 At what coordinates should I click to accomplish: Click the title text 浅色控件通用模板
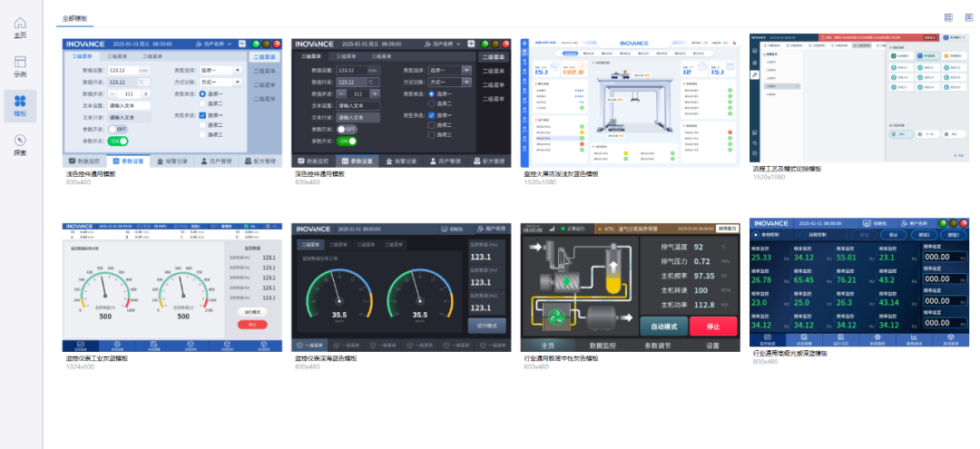coord(91,174)
